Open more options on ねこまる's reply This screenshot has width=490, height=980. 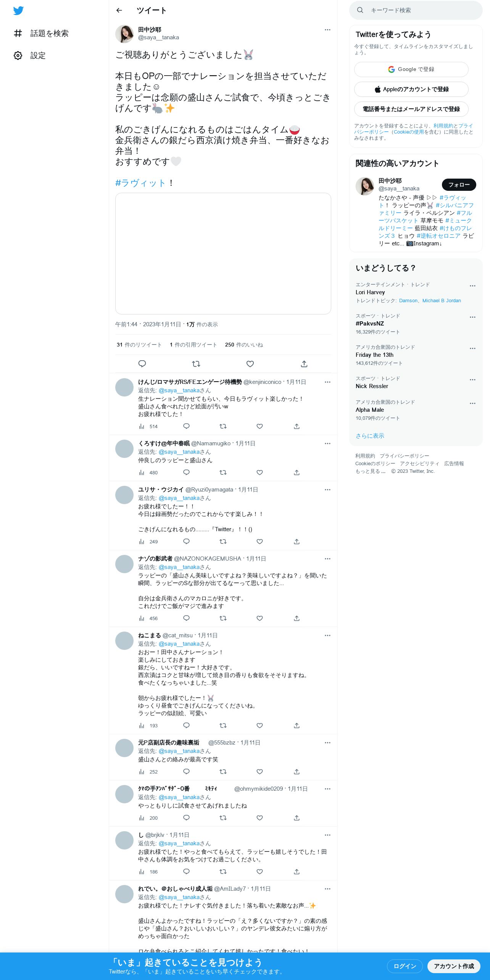pos(327,635)
